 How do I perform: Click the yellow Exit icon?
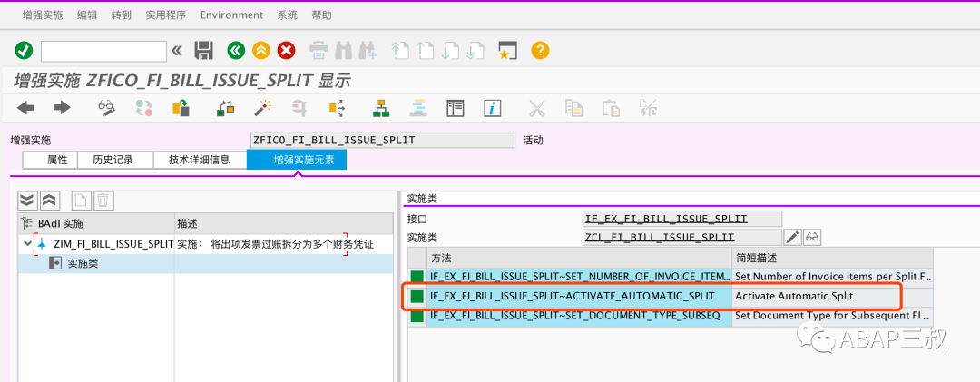[261, 51]
